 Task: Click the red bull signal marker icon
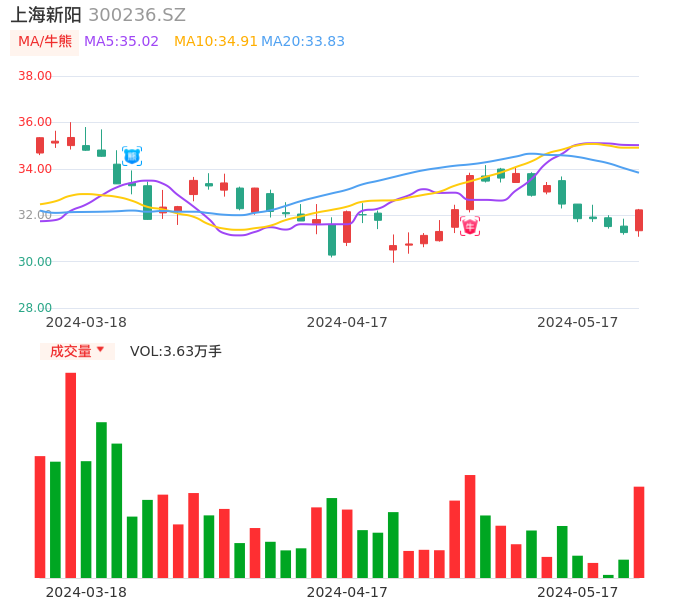[x=470, y=226]
